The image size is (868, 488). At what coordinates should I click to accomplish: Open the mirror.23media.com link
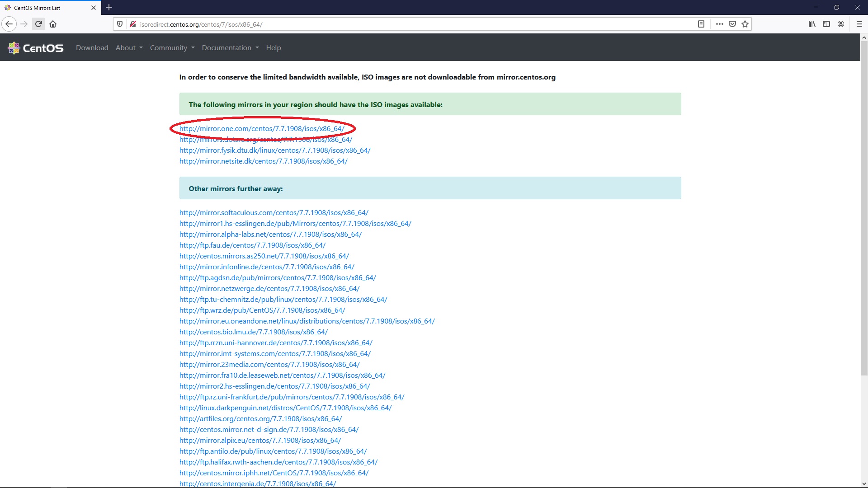click(x=269, y=365)
